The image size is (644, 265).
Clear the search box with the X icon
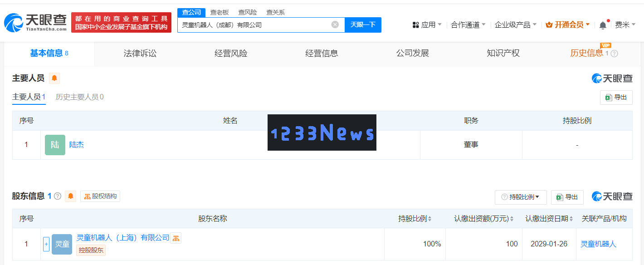(335, 25)
